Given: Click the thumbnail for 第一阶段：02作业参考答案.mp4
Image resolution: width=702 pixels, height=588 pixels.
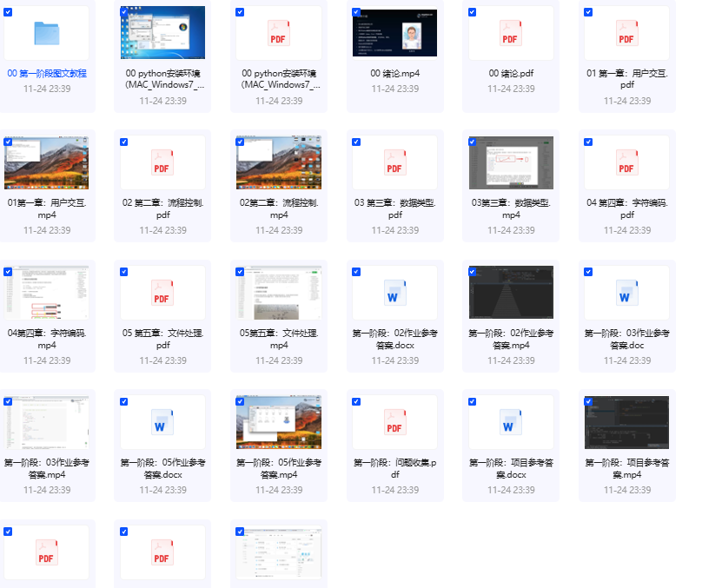Looking at the screenshot, I should (511, 292).
